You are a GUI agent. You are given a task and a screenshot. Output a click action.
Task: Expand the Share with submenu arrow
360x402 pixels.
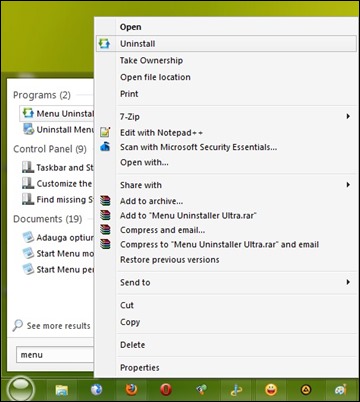(348, 185)
